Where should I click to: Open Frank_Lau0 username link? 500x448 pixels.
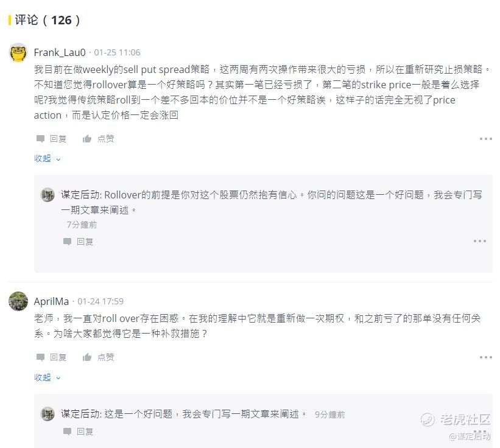[x=60, y=52]
